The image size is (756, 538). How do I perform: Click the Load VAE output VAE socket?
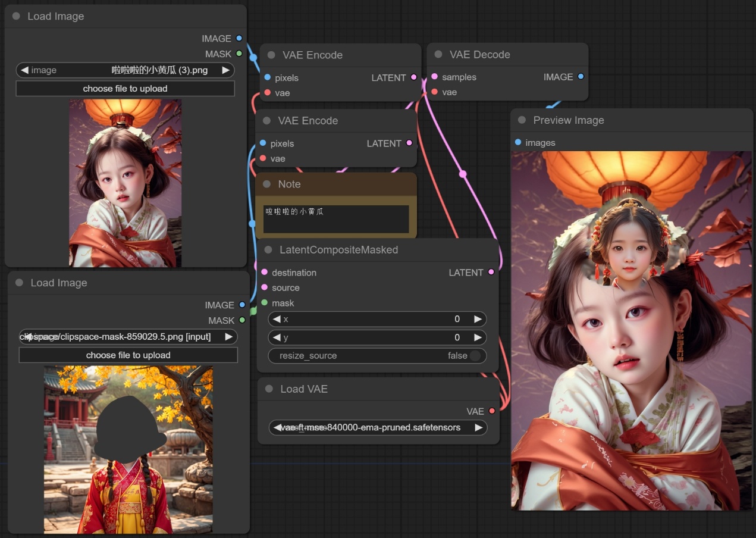tap(492, 411)
